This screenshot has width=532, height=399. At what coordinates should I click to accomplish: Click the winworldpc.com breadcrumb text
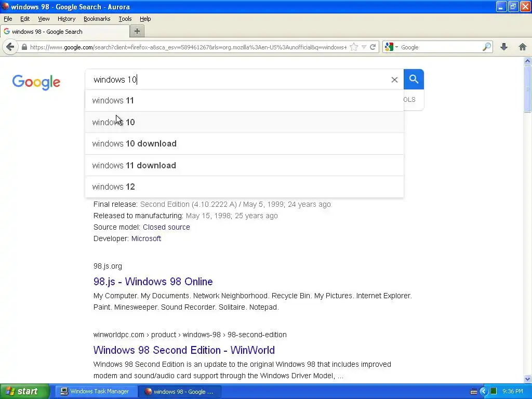coord(190,335)
